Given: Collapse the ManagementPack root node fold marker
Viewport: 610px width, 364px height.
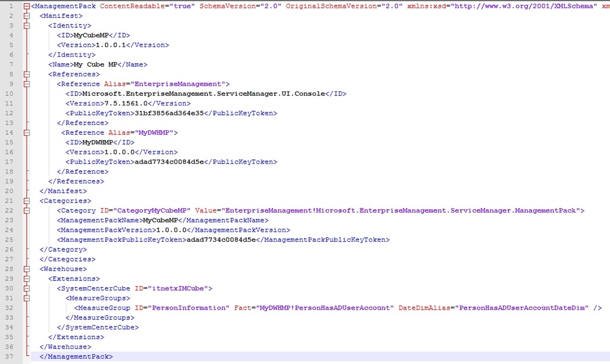Looking at the screenshot, I should coord(26,7).
